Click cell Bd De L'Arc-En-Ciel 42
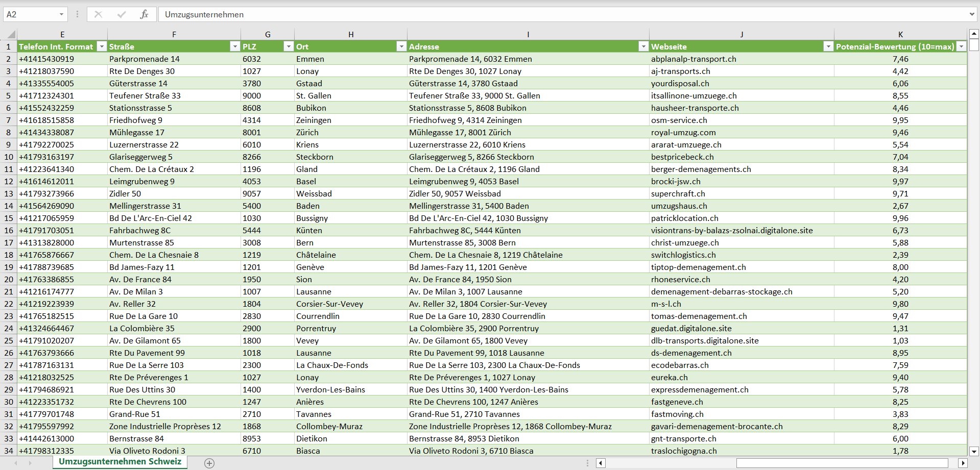The height and width of the screenshot is (470, 980). [174, 218]
